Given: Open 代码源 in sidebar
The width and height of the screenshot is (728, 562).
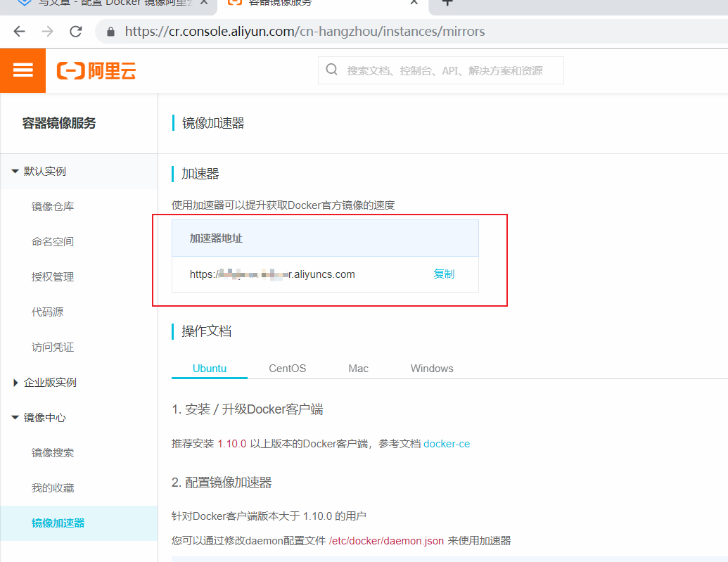Looking at the screenshot, I should pyautogui.click(x=47, y=312).
